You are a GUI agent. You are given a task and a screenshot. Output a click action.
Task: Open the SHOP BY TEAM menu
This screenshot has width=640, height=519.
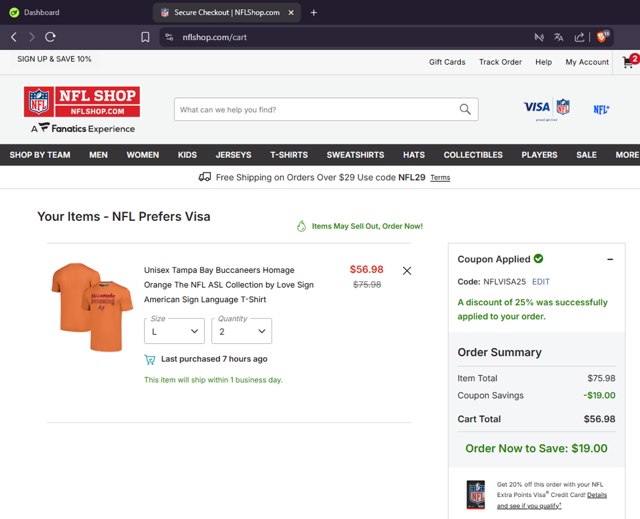coord(40,155)
